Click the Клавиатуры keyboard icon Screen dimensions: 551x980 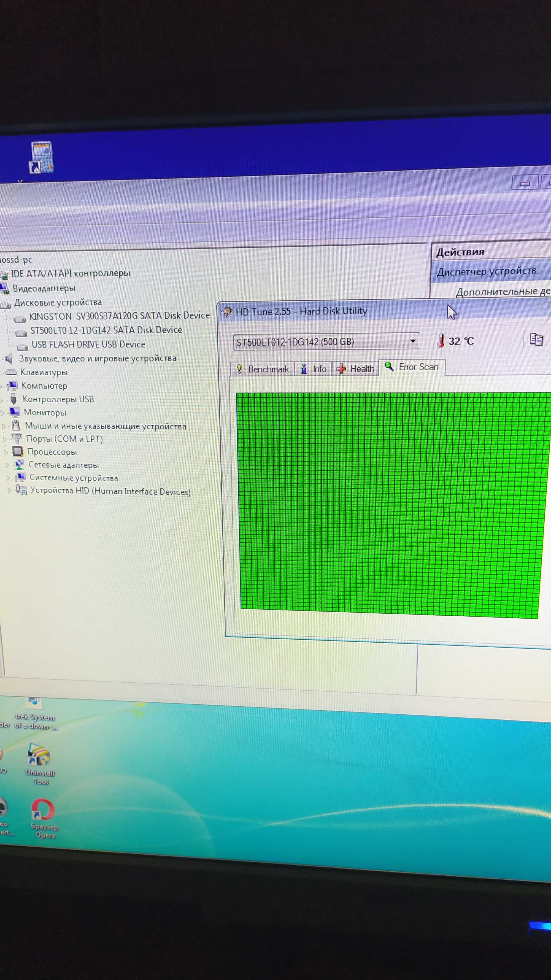(x=11, y=372)
